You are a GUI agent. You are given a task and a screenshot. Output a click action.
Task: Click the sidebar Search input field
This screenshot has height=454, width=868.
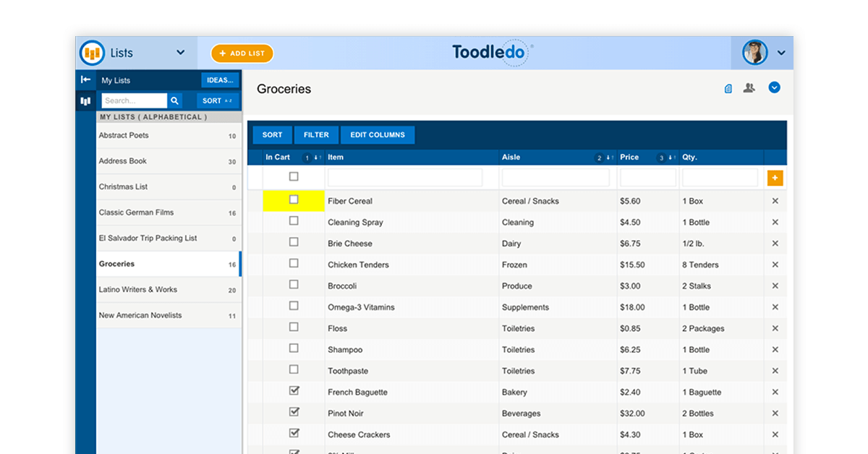pos(135,100)
